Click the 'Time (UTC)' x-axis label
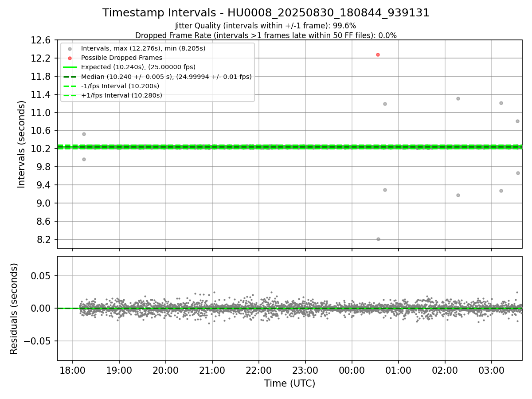Viewport: 532px width, 399px height. (x=289, y=383)
